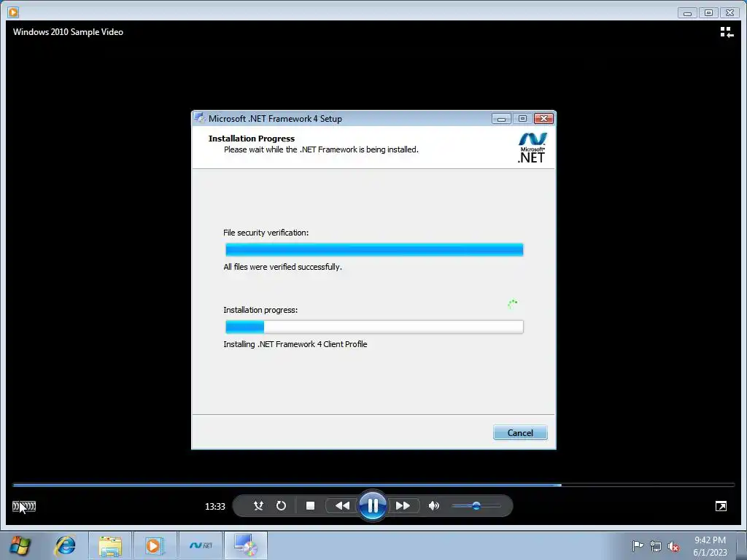Launch Internet Explorer from taskbar
The height and width of the screenshot is (560, 747).
[65, 545]
